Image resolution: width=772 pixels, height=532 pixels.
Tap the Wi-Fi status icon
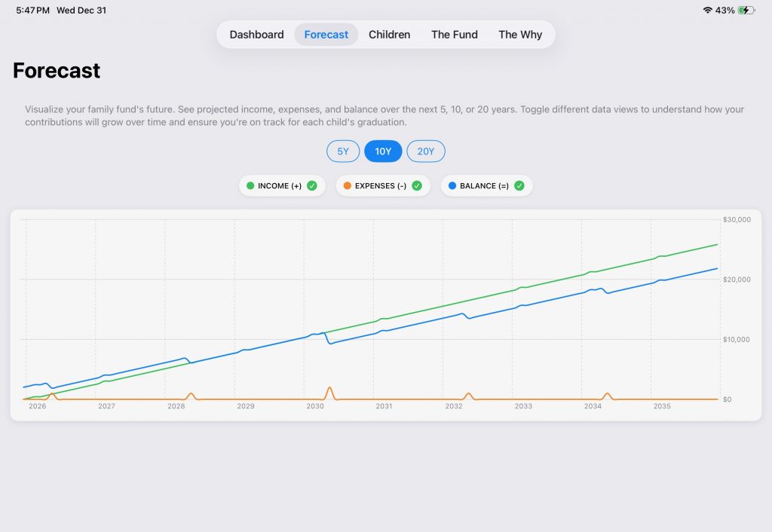coord(707,11)
